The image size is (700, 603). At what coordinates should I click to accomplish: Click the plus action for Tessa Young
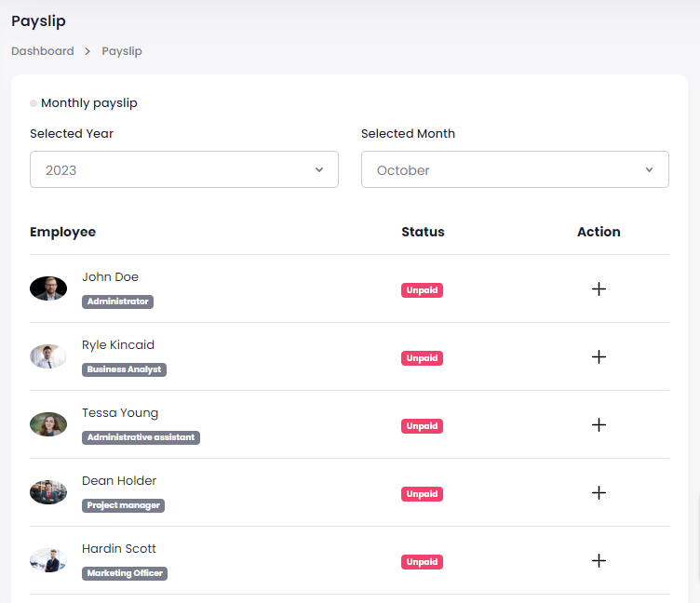point(599,424)
